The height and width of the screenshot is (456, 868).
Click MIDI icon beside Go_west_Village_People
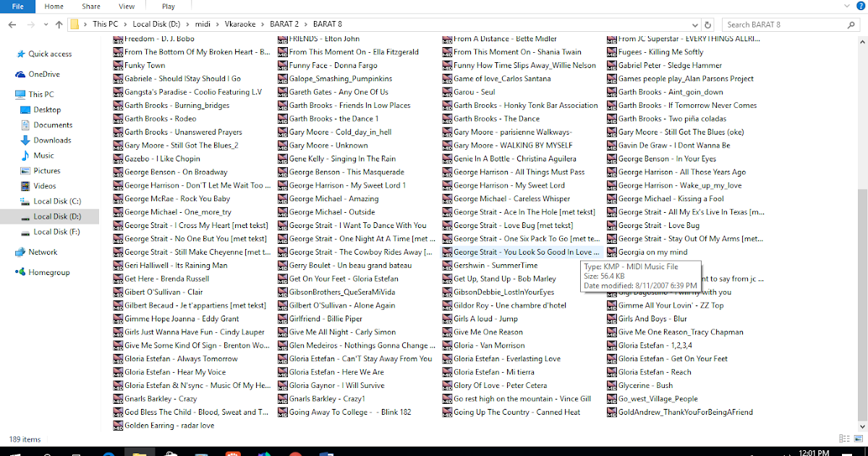point(612,399)
